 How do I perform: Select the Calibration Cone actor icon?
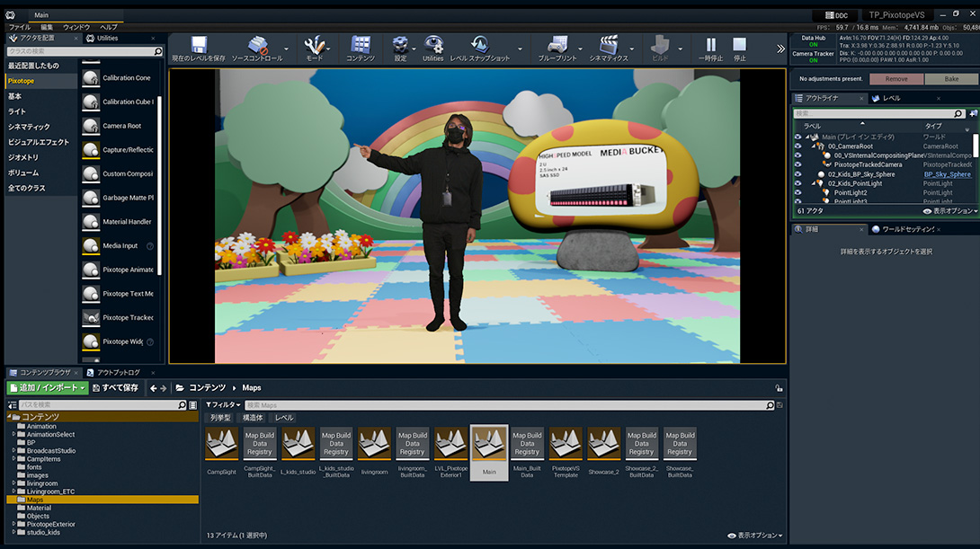coord(91,78)
